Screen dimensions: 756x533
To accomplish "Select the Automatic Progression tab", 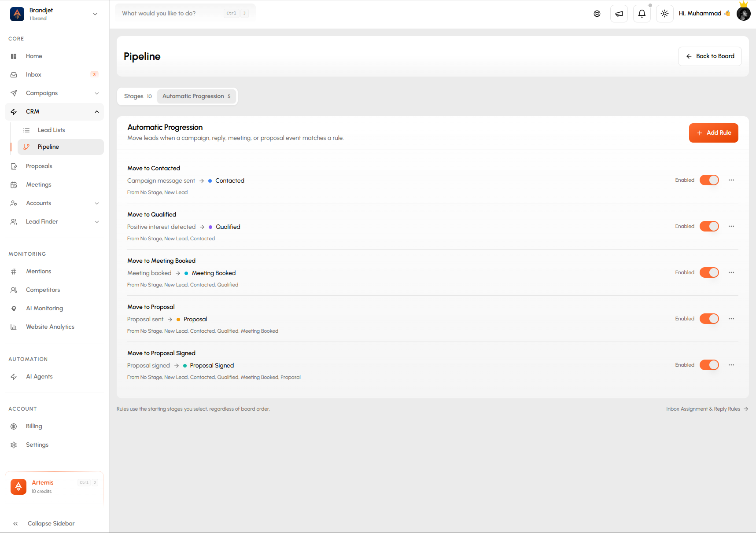I will pyautogui.click(x=196, y=96).
